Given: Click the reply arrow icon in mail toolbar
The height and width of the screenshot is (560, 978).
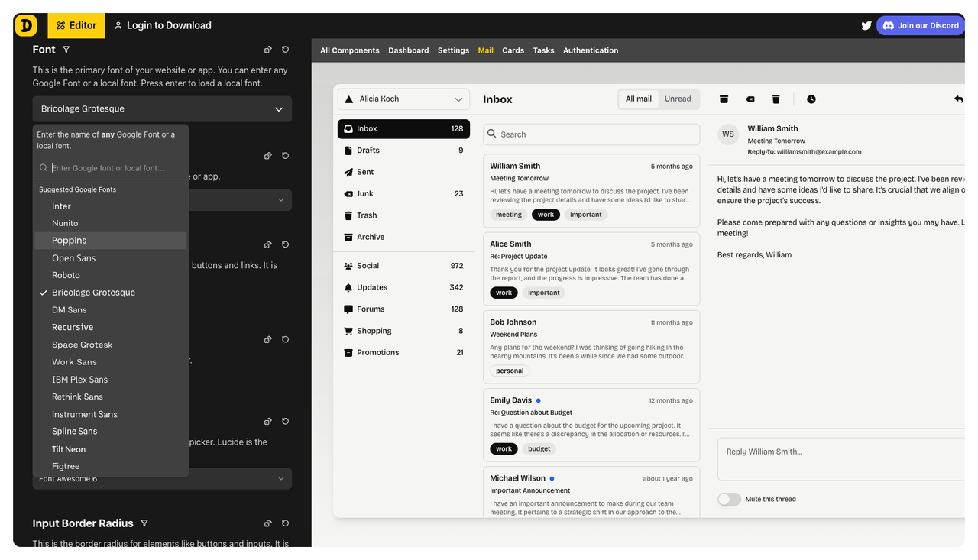Looking at the screenshot, I should (x=958, y=99).
